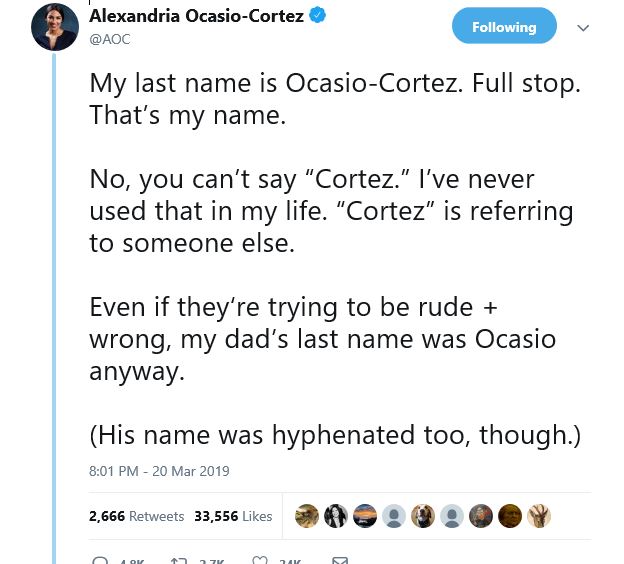Toggle the Following button
The height and width of the screenshot is (564, 624).
coord(504,26)
